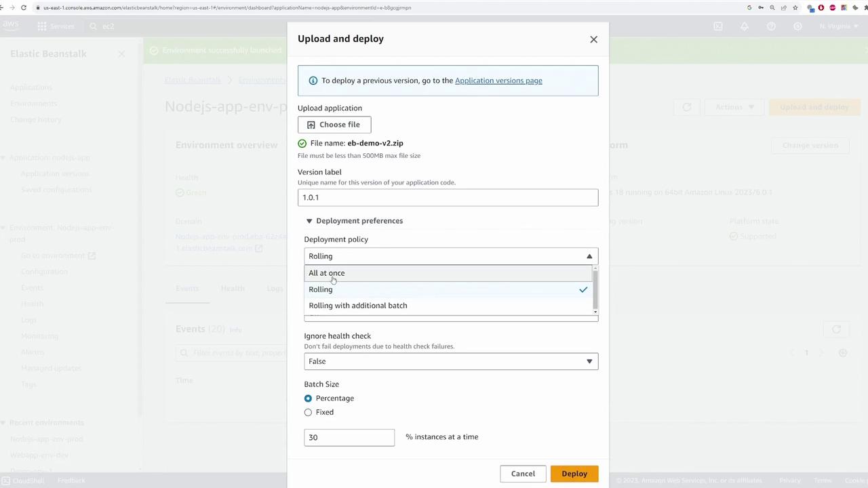This screenshot has height=488, width=868.
Task: Pick Rolling with additional batch option
Action: coord(358,306)
